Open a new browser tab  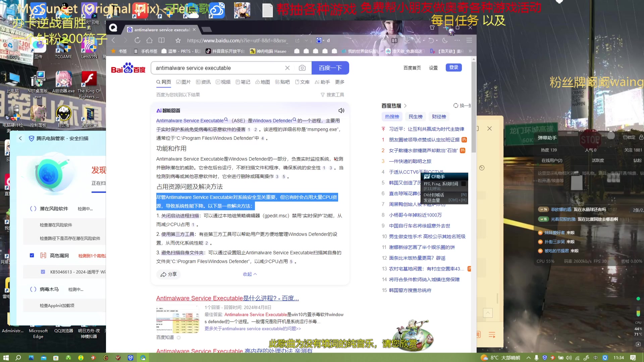(x=207, y=29)
